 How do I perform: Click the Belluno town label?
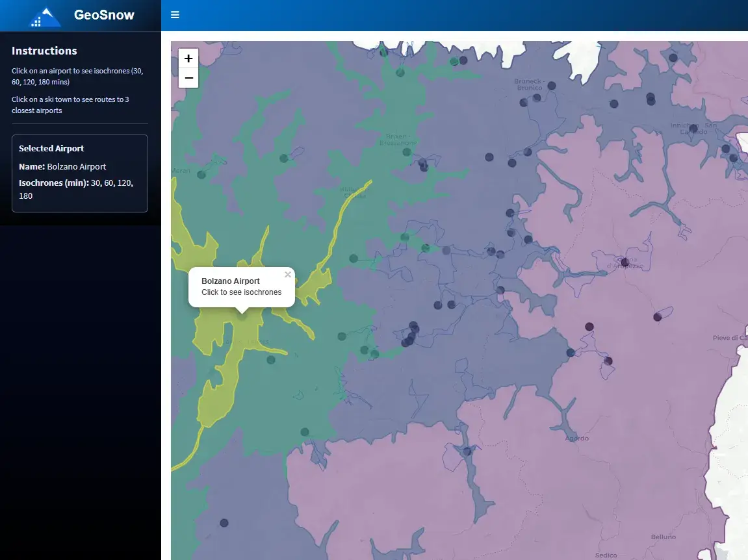[x=664, y=537]
